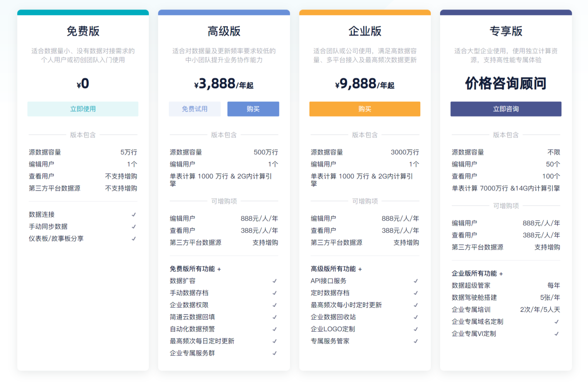Buy 企业版 with the orange 购买 button
This screenshot has width=588, height=384.
tap(365, 109)
